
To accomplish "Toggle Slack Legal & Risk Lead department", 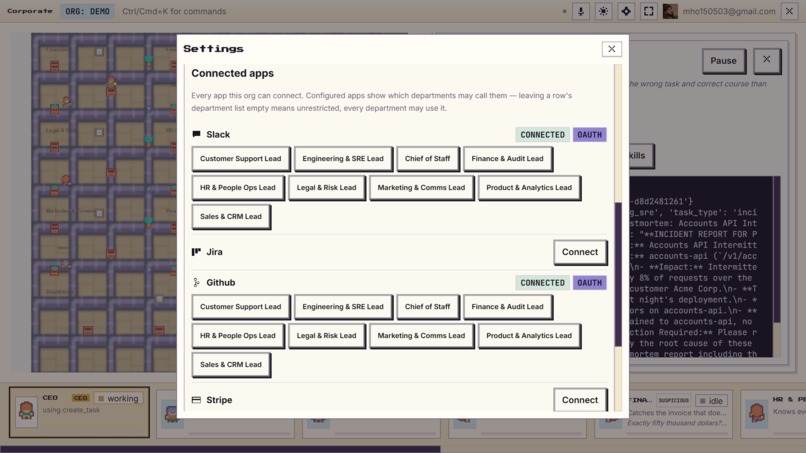I will pos(326,188).
